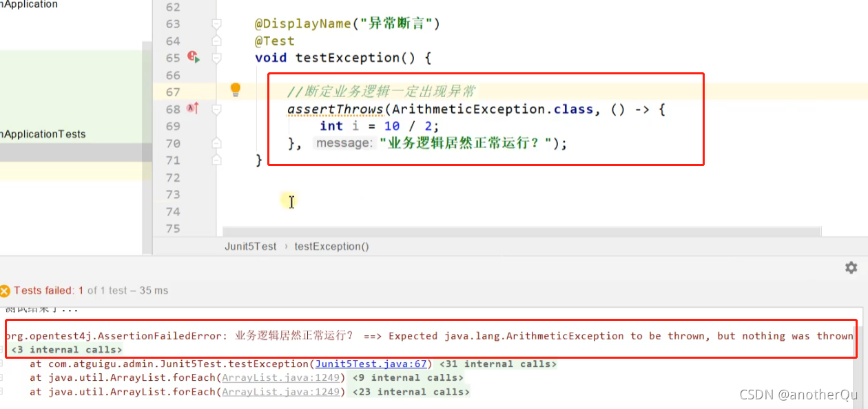Click the message parameter hint label
Viewport: 868px width, 409px height.
(x=344, y=143)
